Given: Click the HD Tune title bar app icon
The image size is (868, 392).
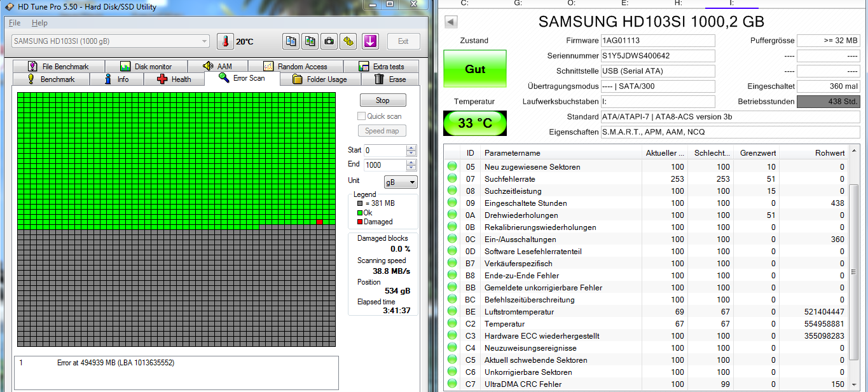Looking at the screenshot, I should (9, 5).
